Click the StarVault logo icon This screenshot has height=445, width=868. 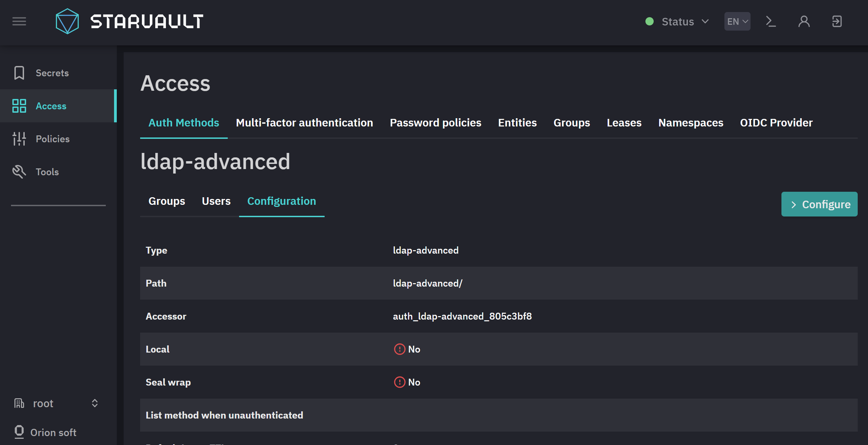coord(67,21)
